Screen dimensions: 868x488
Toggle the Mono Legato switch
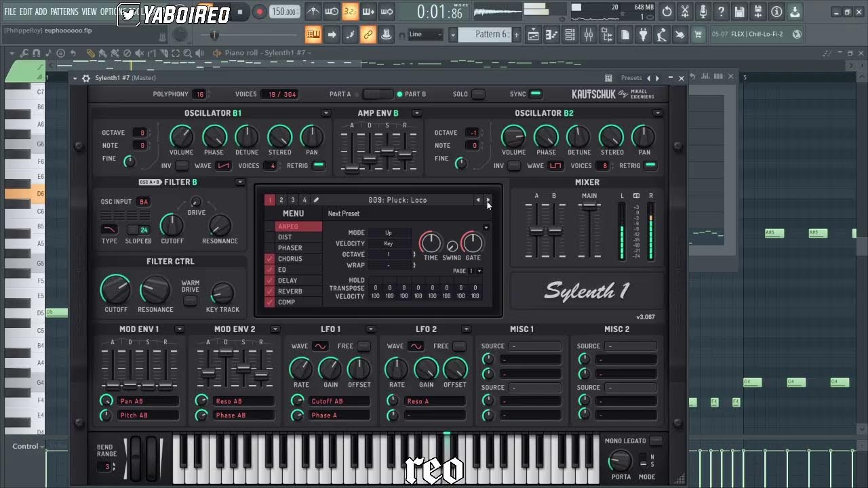tap(655, 441)
